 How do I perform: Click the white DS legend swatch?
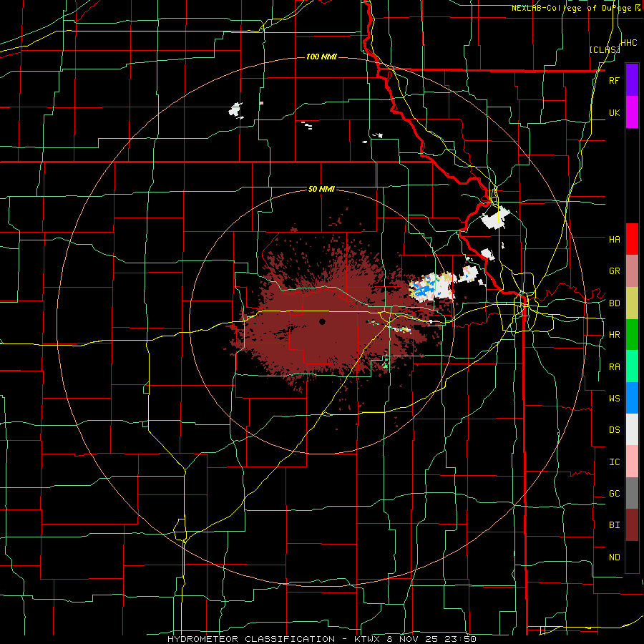(632, 429)
